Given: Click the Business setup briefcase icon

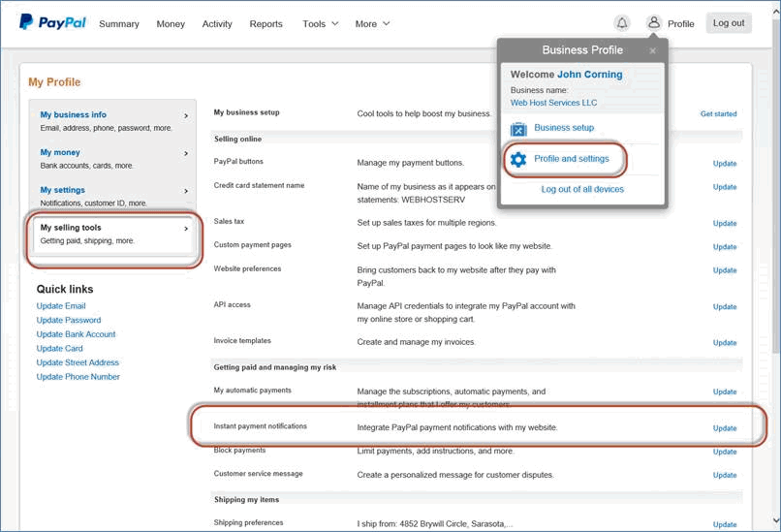Looking at the screenshot, I should 518,129.
